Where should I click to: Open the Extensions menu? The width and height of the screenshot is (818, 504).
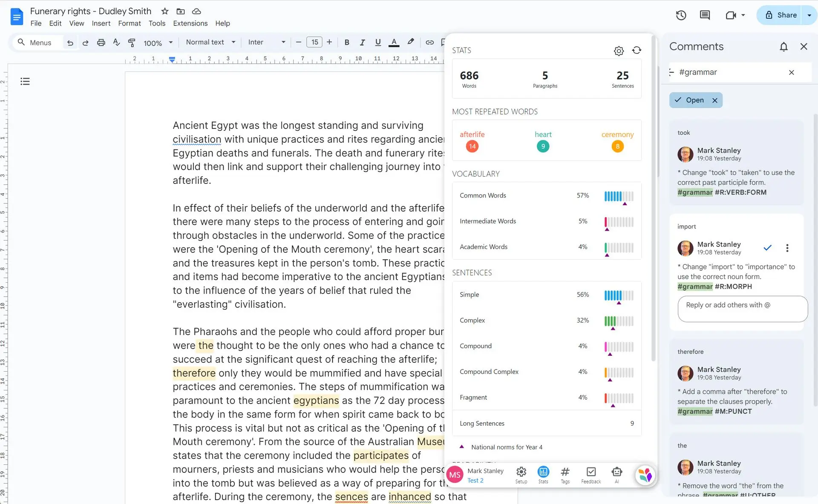tap(190, 23)
